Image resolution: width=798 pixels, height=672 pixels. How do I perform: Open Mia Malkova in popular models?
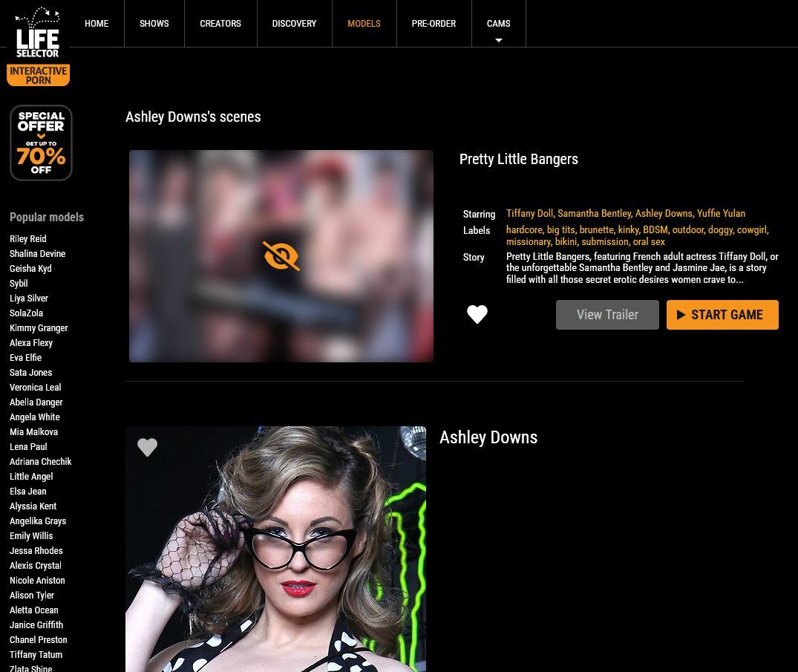(33, 431)
